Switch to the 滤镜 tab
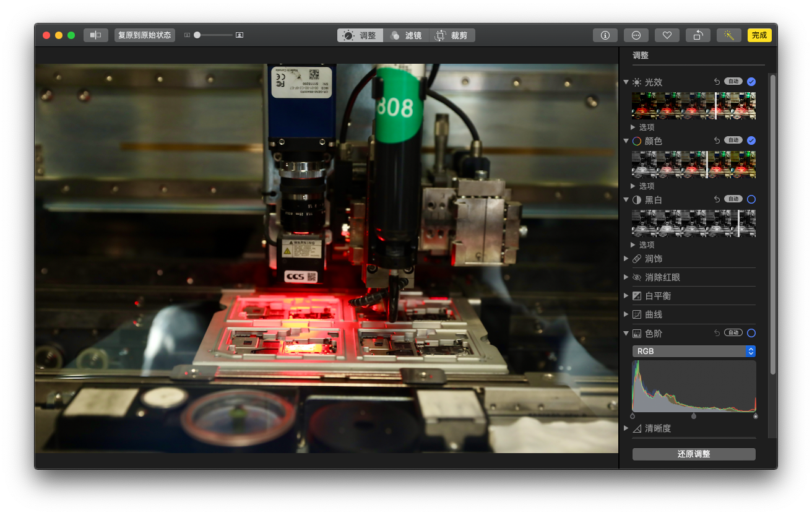Image resolution: width=812 pixels, height=515 pixels. (406, 35)
